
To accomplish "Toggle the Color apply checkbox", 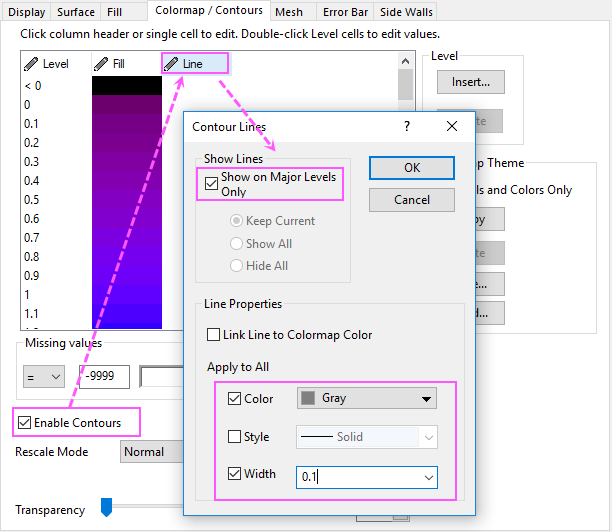I will point(234,399).
